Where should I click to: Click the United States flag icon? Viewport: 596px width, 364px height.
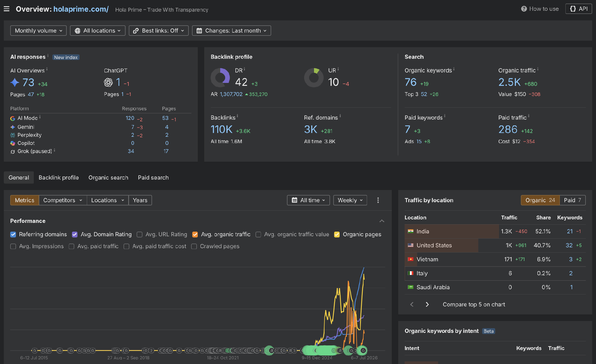click(x=410, y=245)
